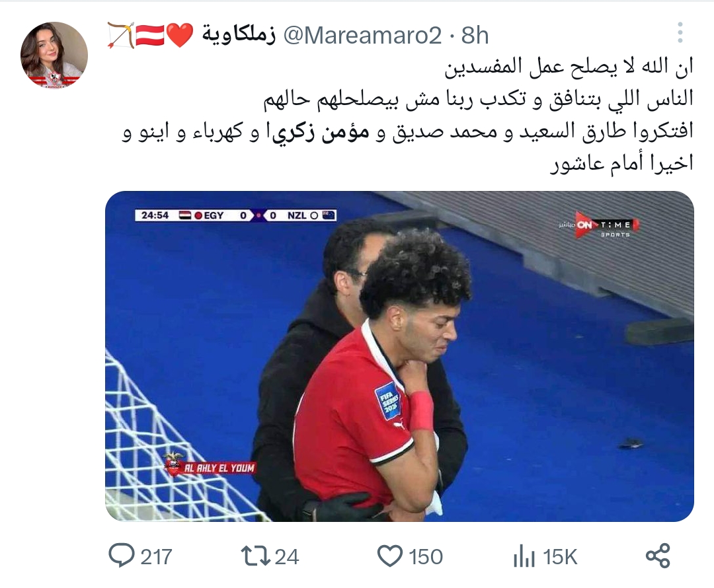Click the retweet arrows icon

click(255, 556)
